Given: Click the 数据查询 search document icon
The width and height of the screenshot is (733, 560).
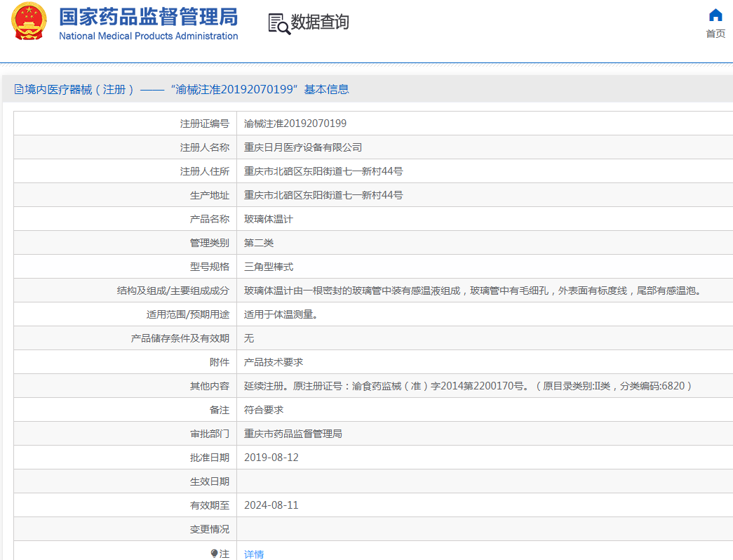Looking at the screenshot, I should coord(278,24).
